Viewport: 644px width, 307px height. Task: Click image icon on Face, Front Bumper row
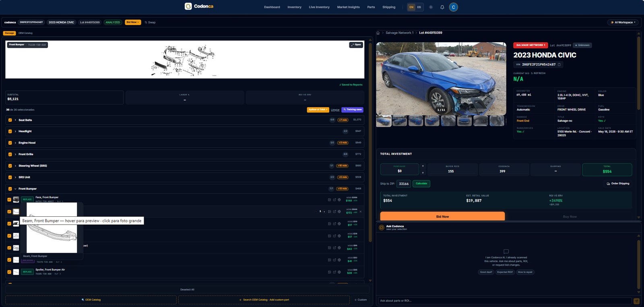point(329,200)
